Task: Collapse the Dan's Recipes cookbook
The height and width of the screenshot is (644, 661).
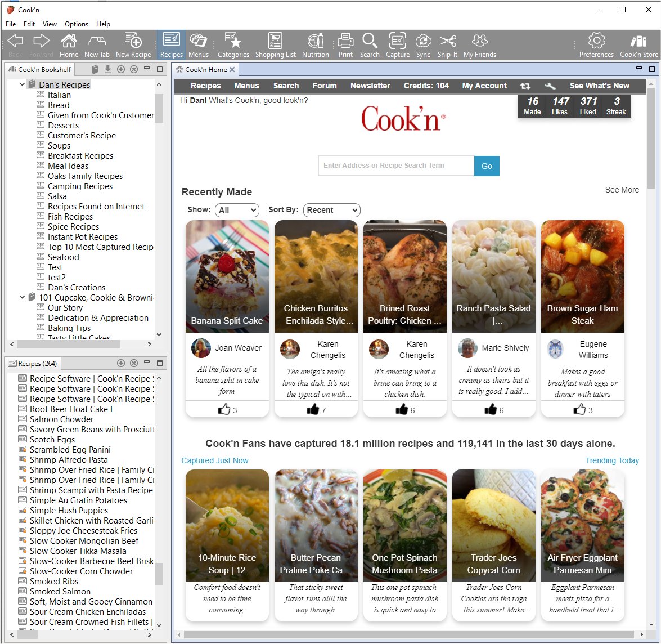Action: click(x=23, y=84)
